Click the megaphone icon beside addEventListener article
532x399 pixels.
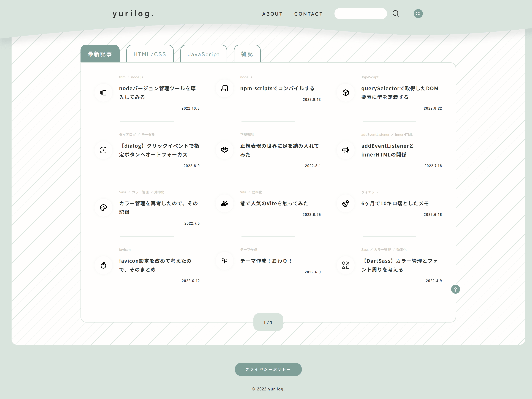click(x=345, y=150)
